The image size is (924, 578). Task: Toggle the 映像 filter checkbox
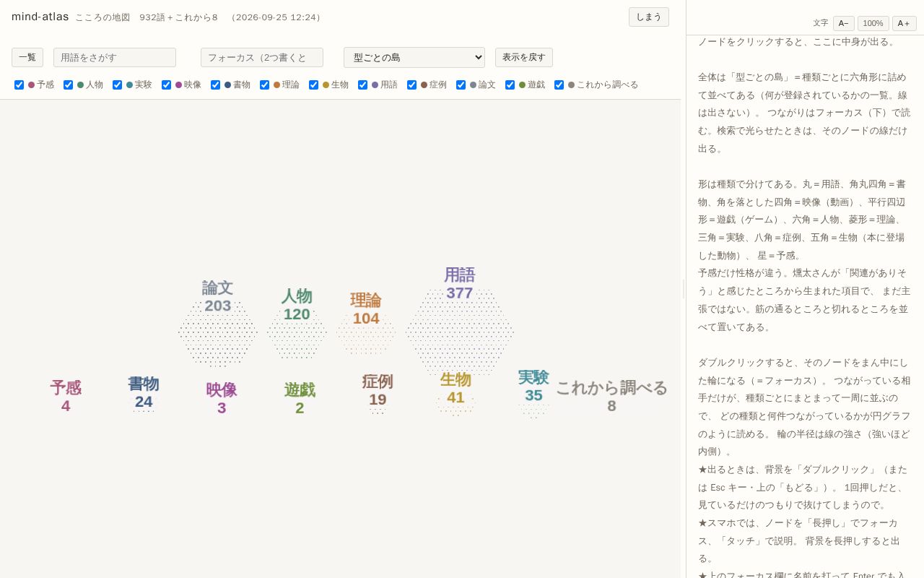pyautogui.click(x=167, y=85)
